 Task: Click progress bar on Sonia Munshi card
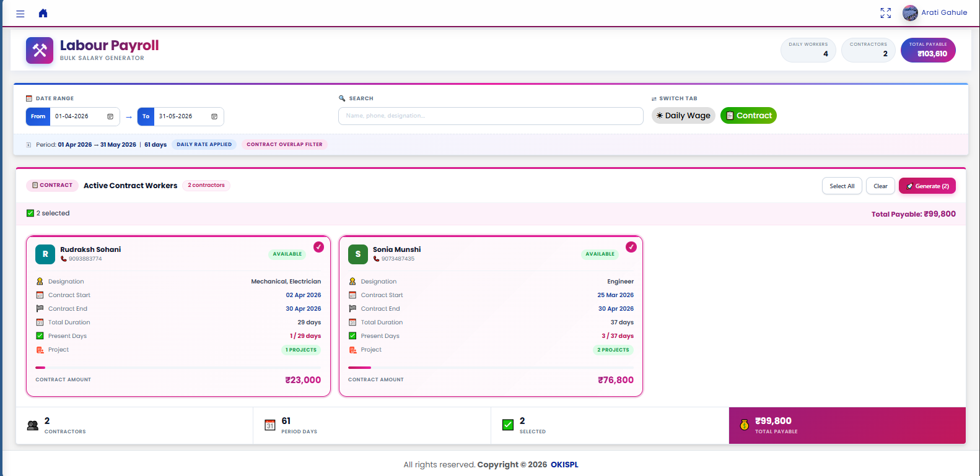(491, 368)
